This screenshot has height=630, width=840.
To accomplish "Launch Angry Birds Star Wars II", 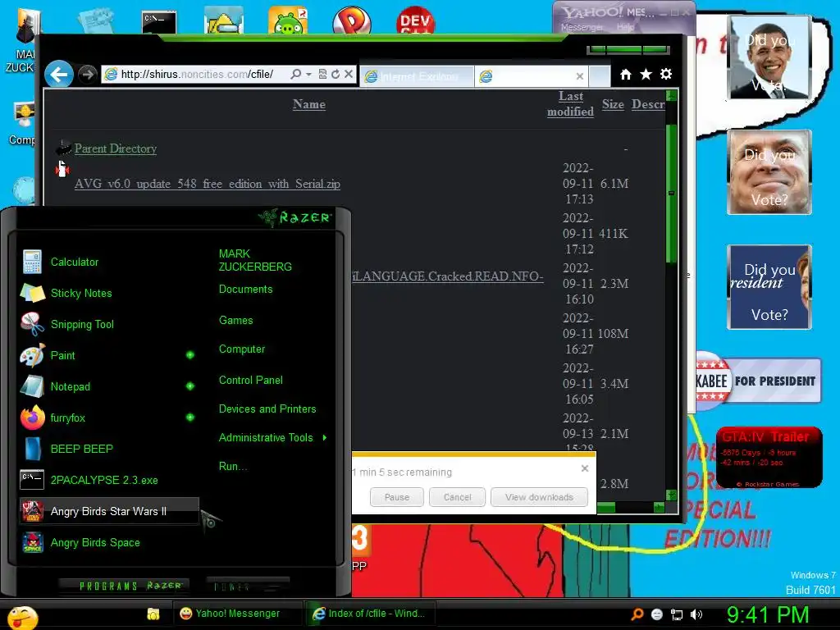I will coord(108,512).
